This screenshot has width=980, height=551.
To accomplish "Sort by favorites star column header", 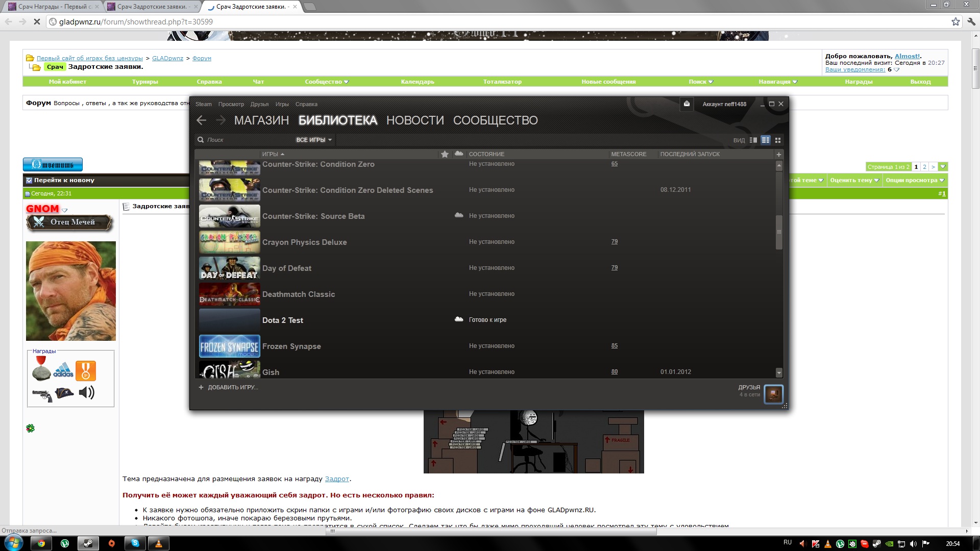I will pyautogui.click(x=445, y=154).
